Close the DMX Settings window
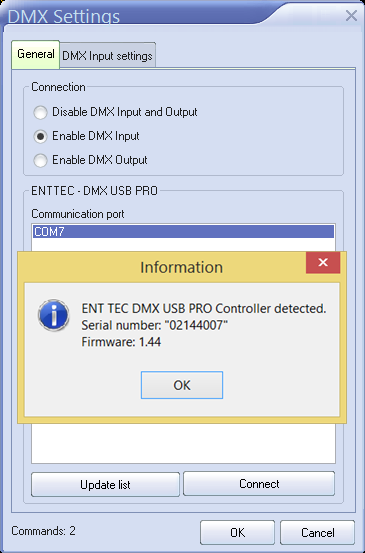The image size is (365, 553). tap(351, 16)
